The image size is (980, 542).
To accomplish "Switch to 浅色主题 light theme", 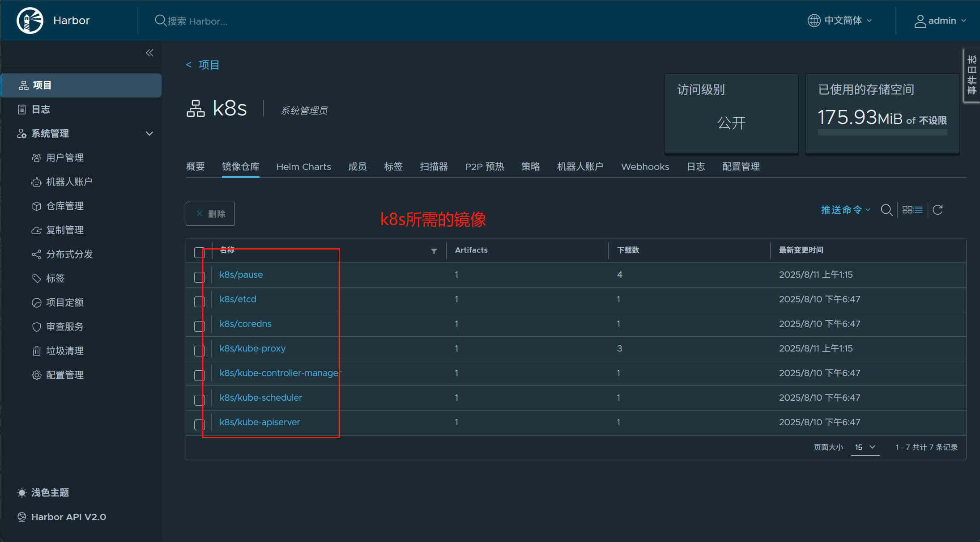I will (43, 492).
